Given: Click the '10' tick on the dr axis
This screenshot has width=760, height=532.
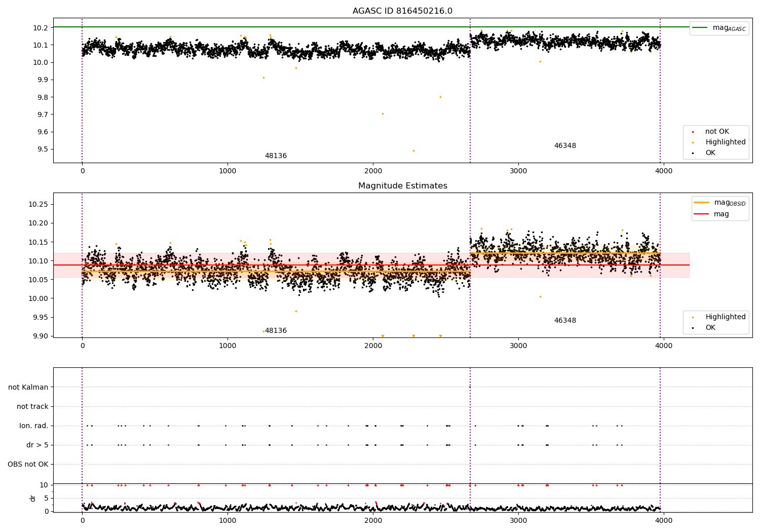Looking at the screenshot, I should (44, 485).
